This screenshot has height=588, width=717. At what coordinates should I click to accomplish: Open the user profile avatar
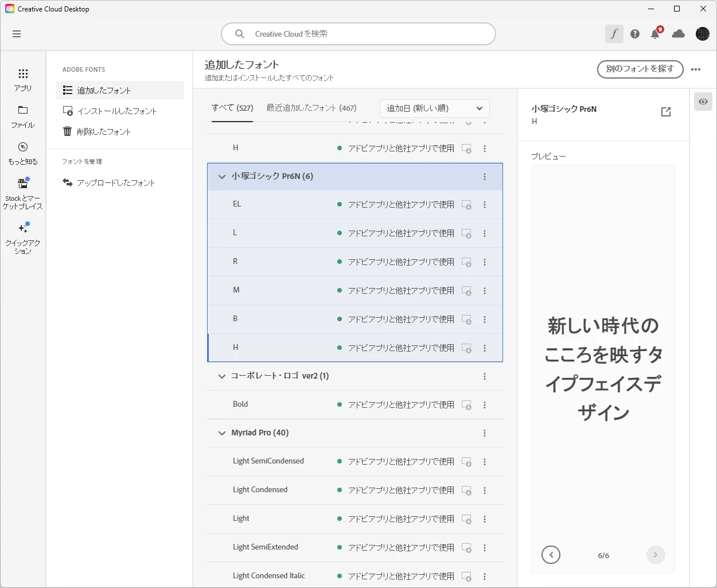tap(703, 34)
